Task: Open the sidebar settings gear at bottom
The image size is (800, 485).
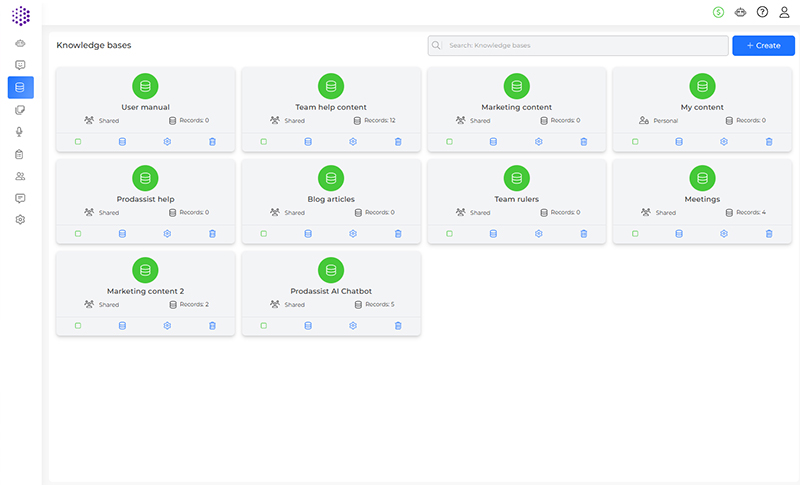Action: 20,219
